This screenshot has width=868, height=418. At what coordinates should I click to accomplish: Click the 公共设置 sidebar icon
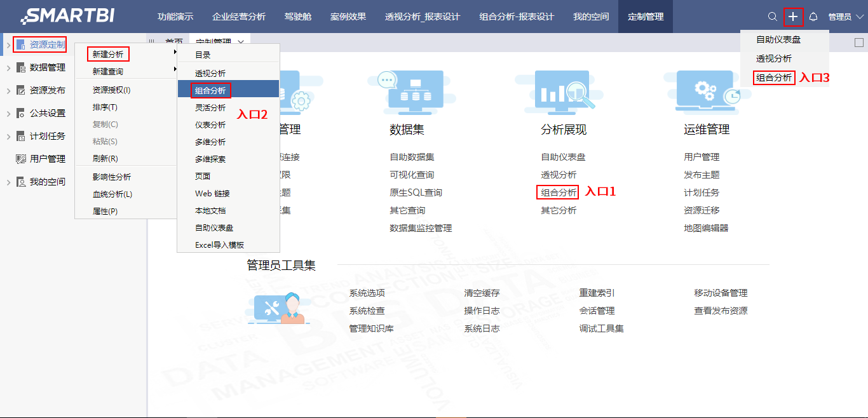click(x=20, y=113)
